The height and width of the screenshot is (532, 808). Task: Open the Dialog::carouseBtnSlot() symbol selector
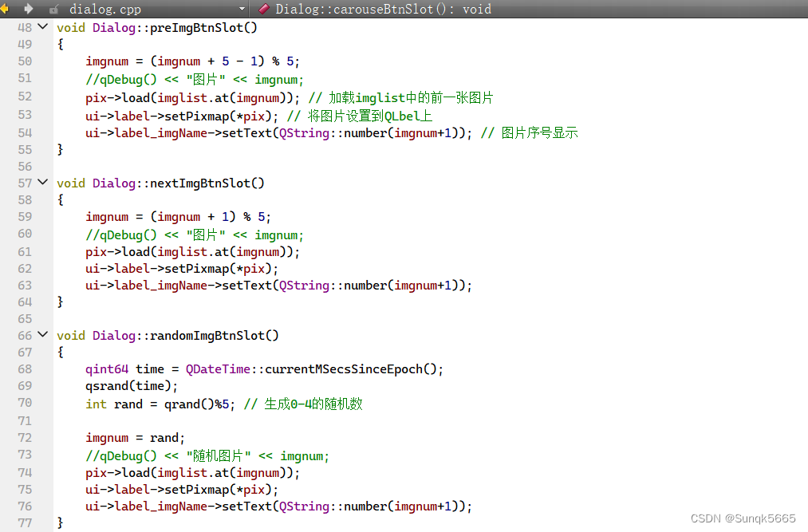[384, 9]
